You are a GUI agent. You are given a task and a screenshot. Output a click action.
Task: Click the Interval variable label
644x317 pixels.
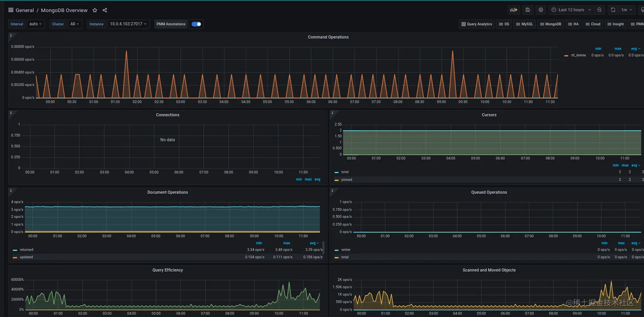17,24
